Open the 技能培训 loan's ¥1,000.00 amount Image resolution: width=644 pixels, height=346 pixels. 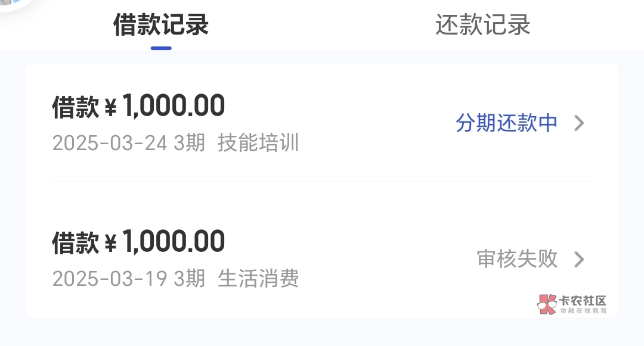pyautogui.click(x=173, y=106)
